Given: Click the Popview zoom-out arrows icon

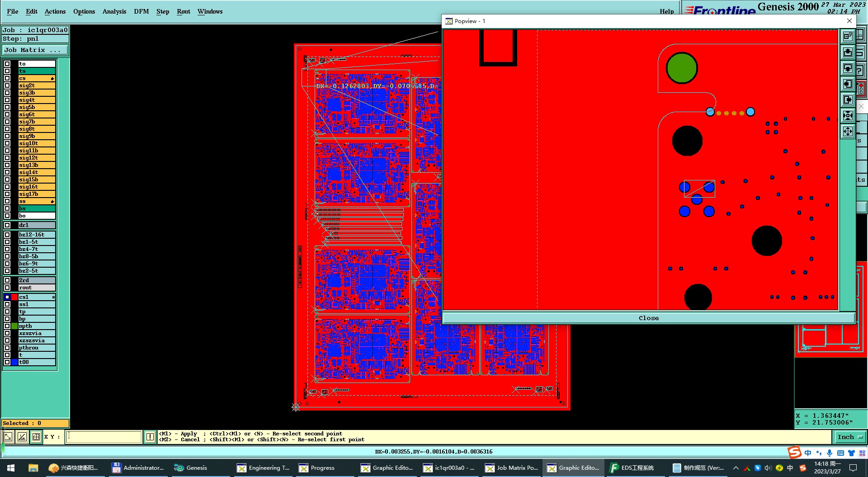Looking at the screenshot, I should pos(848,132).
